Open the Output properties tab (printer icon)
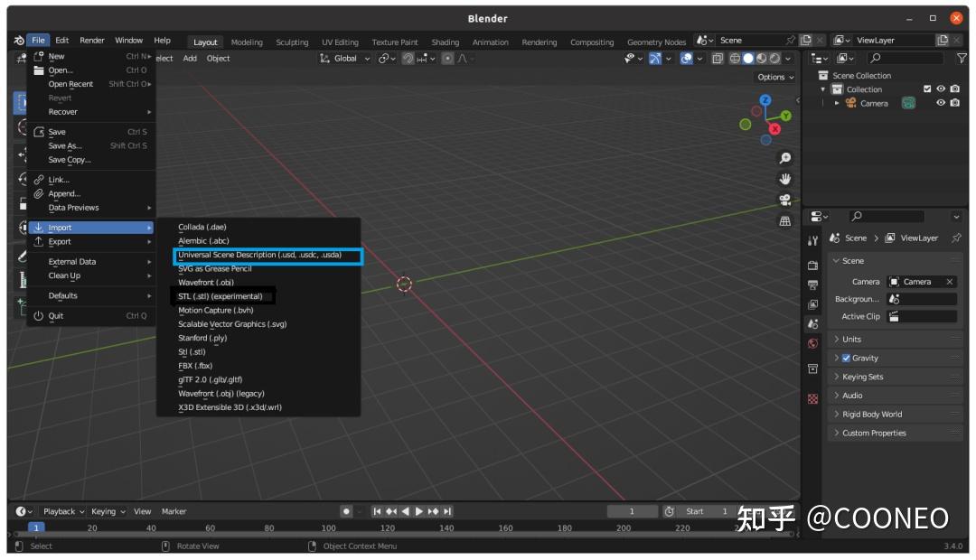The width and height of the screenshot is (976, 560). tap(813, 285)
